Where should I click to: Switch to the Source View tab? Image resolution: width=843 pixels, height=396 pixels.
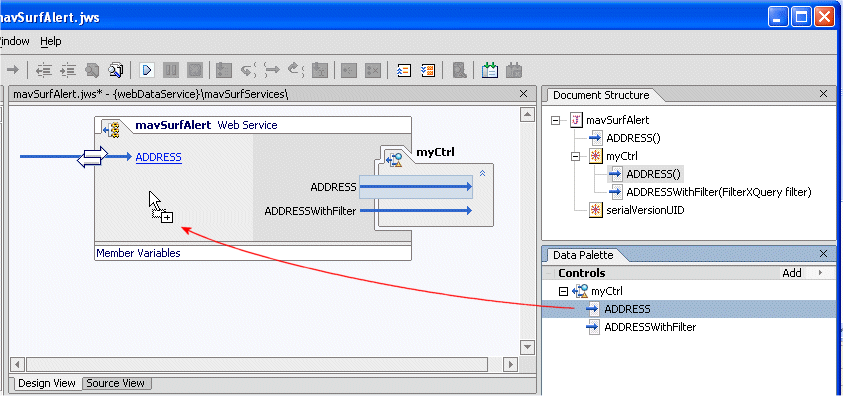116,383
